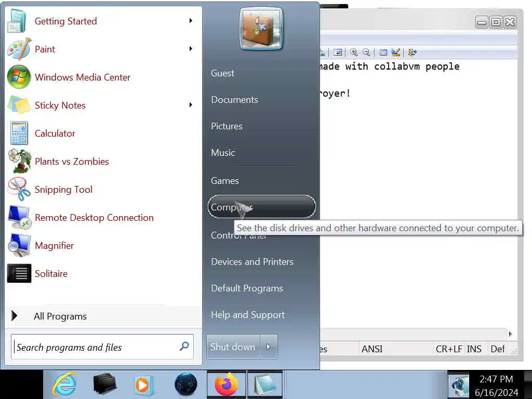Screen dimensions: 532x399
Task: Click the exit door toolbar icon
Action: click(x=412, y=52)
